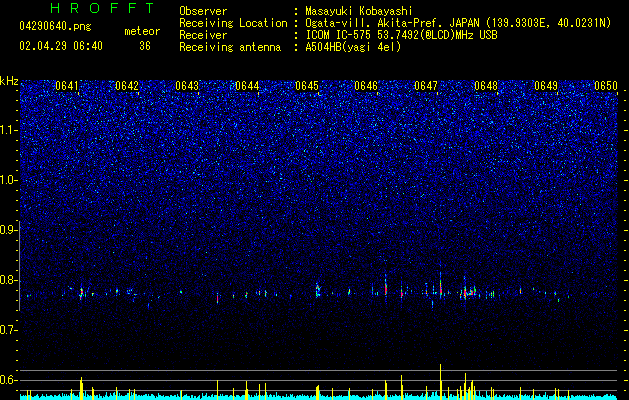Click the A504HB(yagi 4el) antenna text
Viewport: 629px width, 400px height.
click(x=353, y=47)
